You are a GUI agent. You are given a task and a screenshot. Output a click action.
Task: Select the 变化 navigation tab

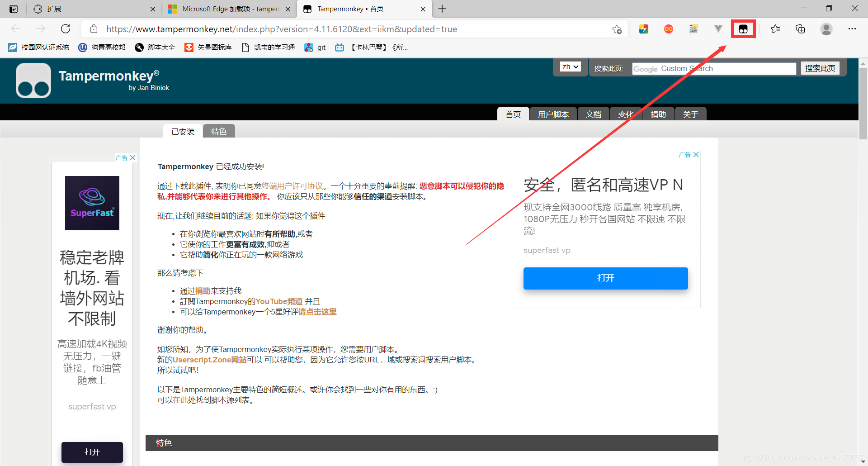[x=626, y=114]
